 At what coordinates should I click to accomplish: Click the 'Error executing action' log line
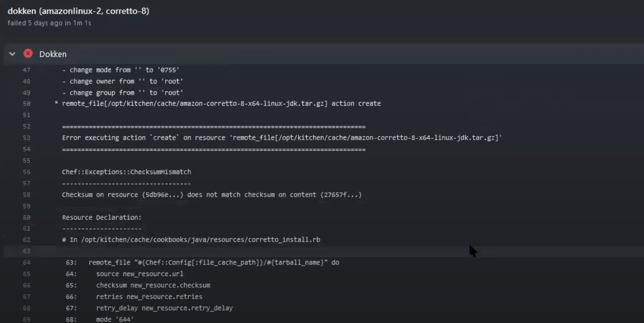[x=282, y=138]
